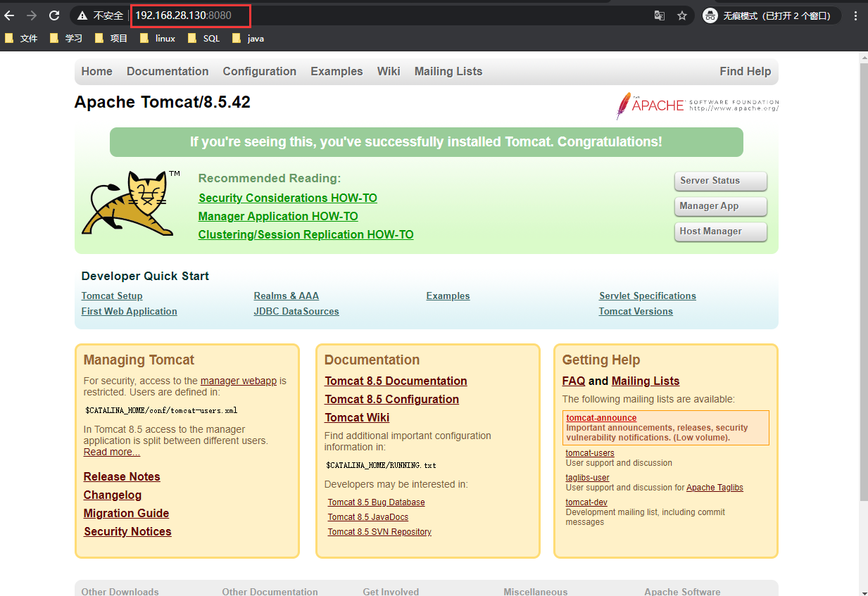Image resolution: width=868 pixels, height=596 pixels.
Task: Click the Apache Tomcat/8.5.42 heading
Action: [x=163, y=103]
